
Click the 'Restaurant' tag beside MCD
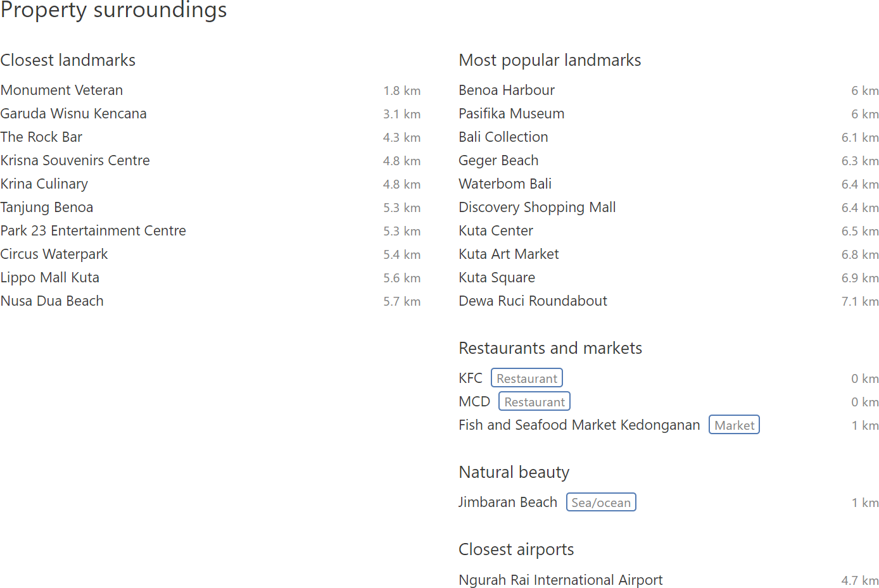[534, 402]
